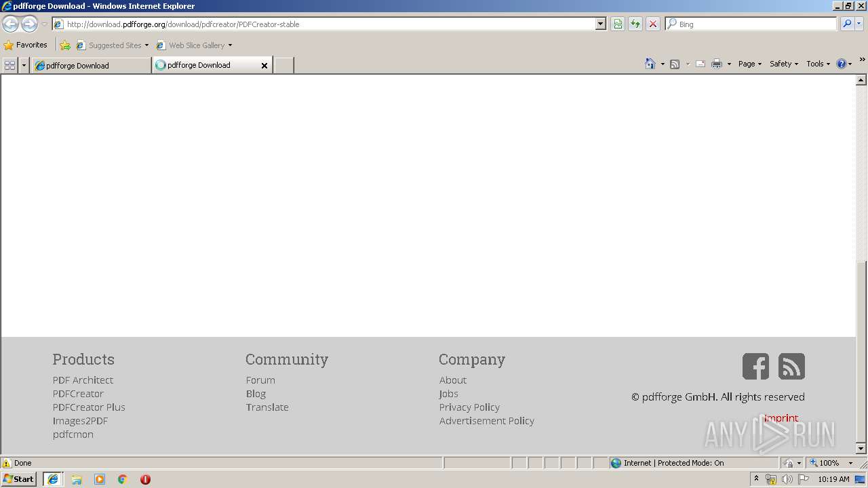Go back with the browser Back button
The height and width of the screenshot is (488, 868).
coord(10,24)
